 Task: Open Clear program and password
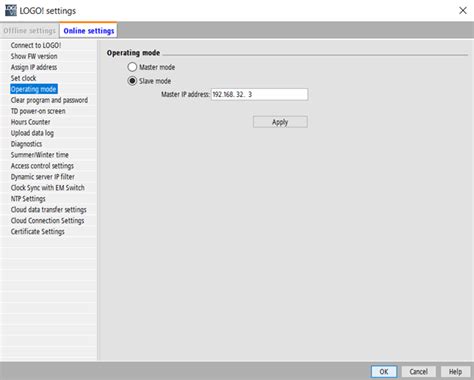(49, 100)
